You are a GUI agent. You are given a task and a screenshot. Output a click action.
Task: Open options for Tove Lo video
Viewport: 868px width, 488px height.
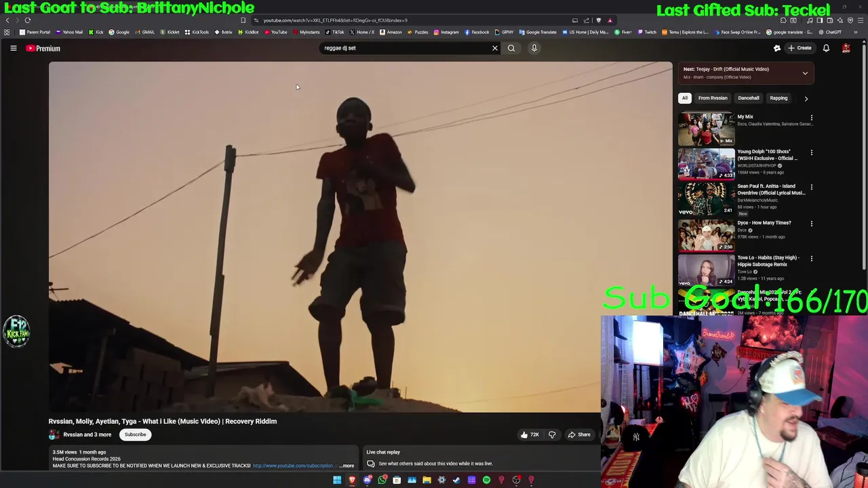pyautogui.click(x=811, y=258)
